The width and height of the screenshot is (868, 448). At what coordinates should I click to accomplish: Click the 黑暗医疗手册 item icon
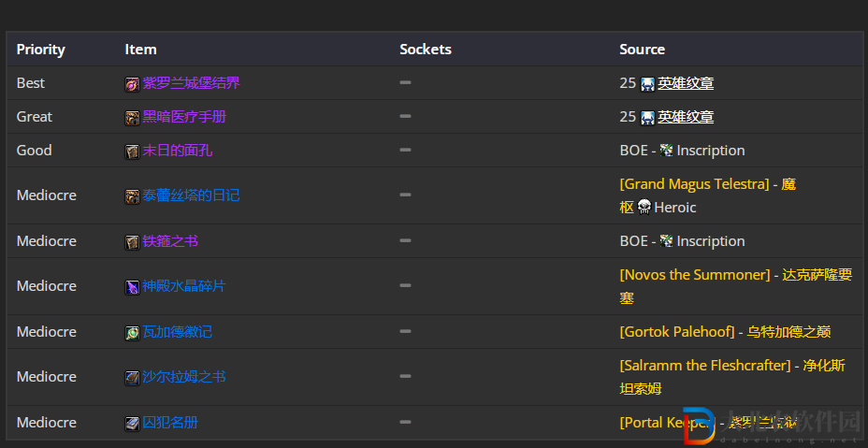click(132, 118)
